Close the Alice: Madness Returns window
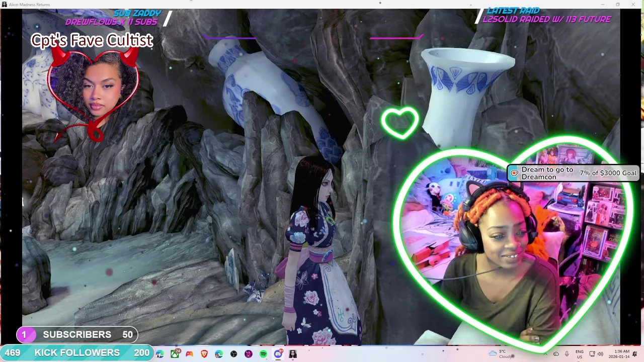644x362 pixels. pos(633,5)
